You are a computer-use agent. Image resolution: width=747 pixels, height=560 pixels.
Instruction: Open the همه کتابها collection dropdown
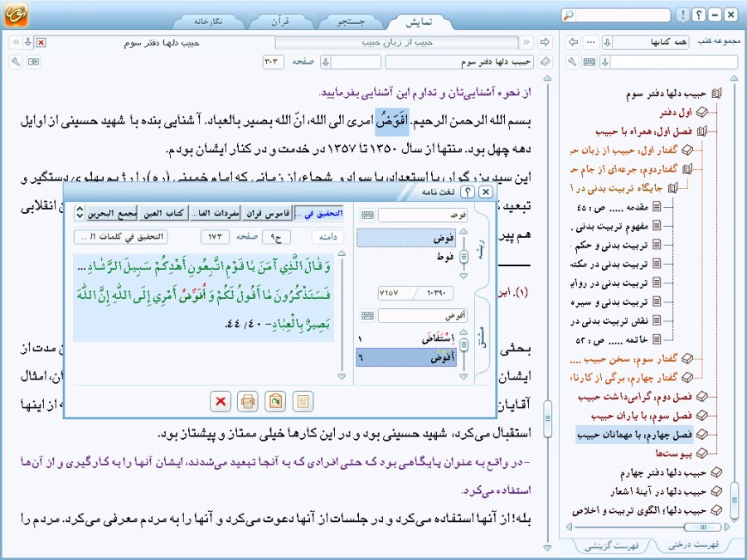click(x=607, y=42)
